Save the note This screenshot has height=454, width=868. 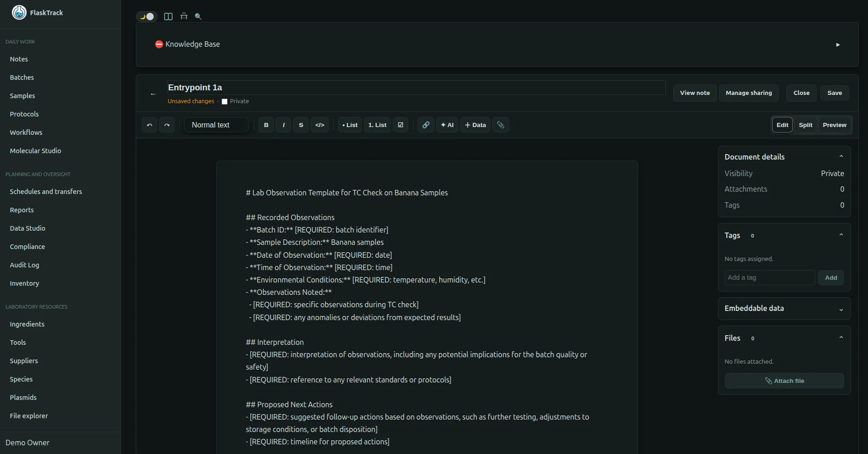[x=835, y=93]
